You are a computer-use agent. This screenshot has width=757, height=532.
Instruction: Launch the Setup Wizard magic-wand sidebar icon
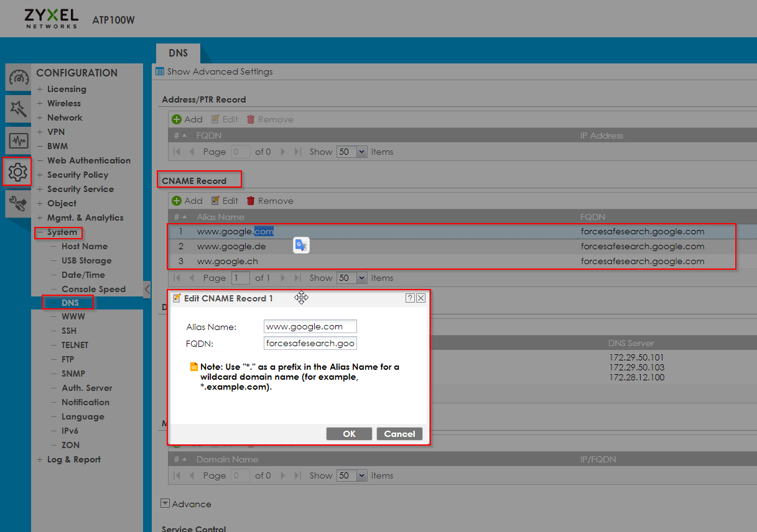pos(18,109)
